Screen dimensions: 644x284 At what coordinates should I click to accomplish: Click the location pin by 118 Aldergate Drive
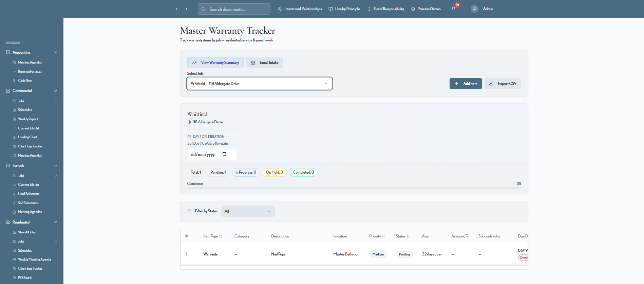[189, 122]
